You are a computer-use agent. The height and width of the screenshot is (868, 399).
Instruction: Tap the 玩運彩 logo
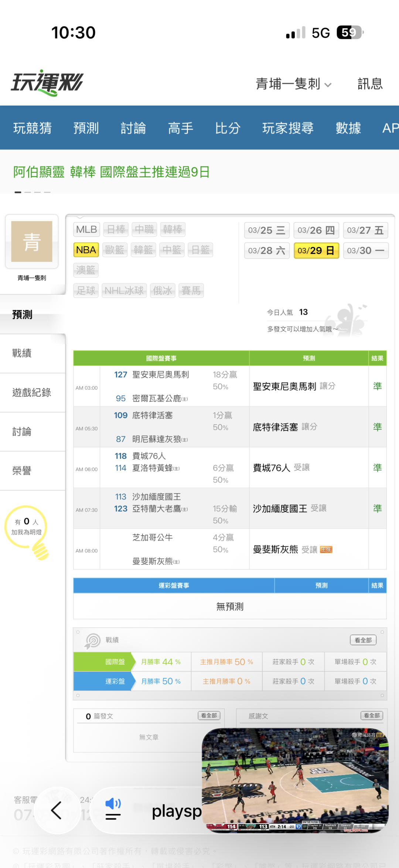(47, 83)
